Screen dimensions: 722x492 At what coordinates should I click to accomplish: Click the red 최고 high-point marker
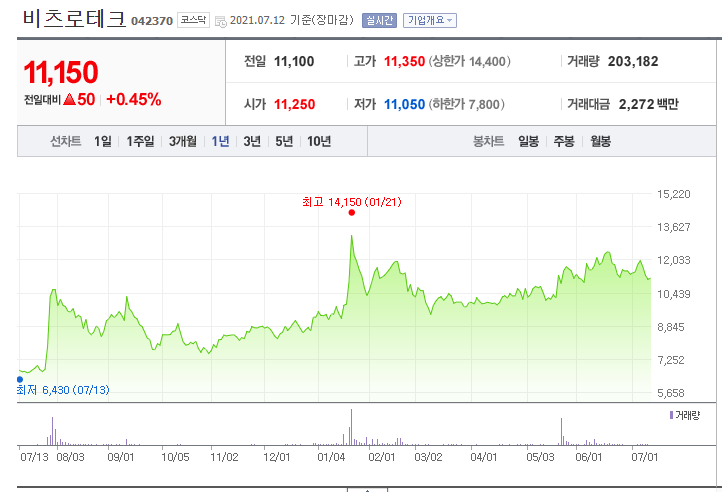point(352,212)
